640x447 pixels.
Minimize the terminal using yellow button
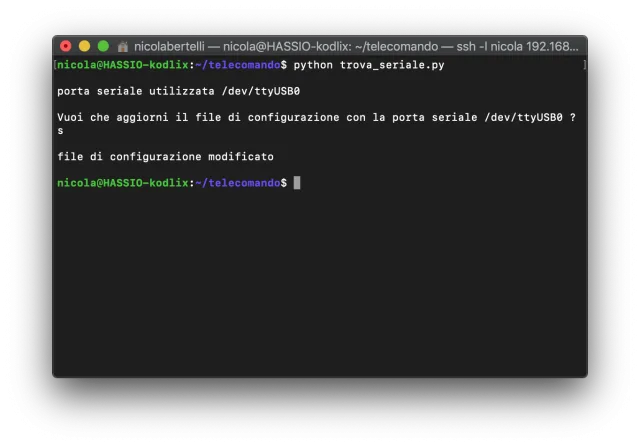(84, 46)
